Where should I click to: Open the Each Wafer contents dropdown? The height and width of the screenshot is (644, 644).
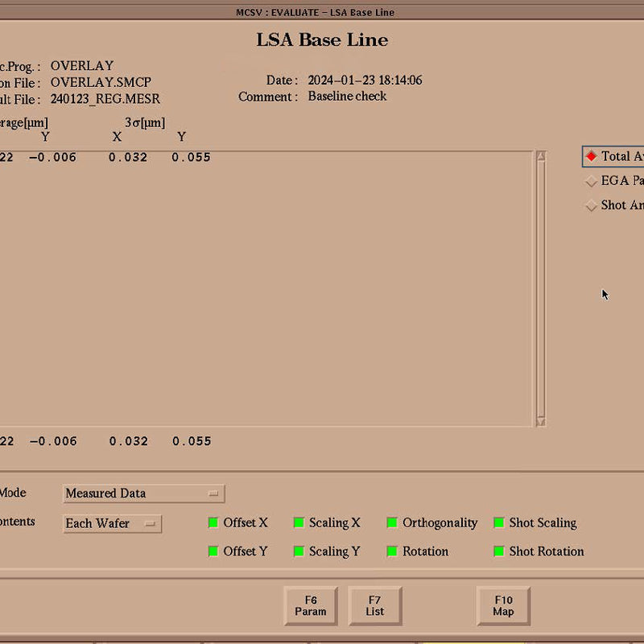tap(111, 523)
